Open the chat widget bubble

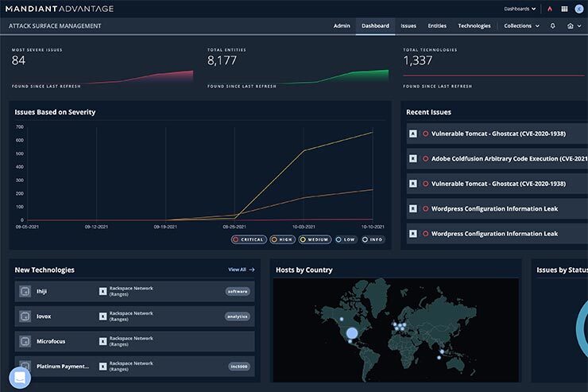click(x=20, y=377)
